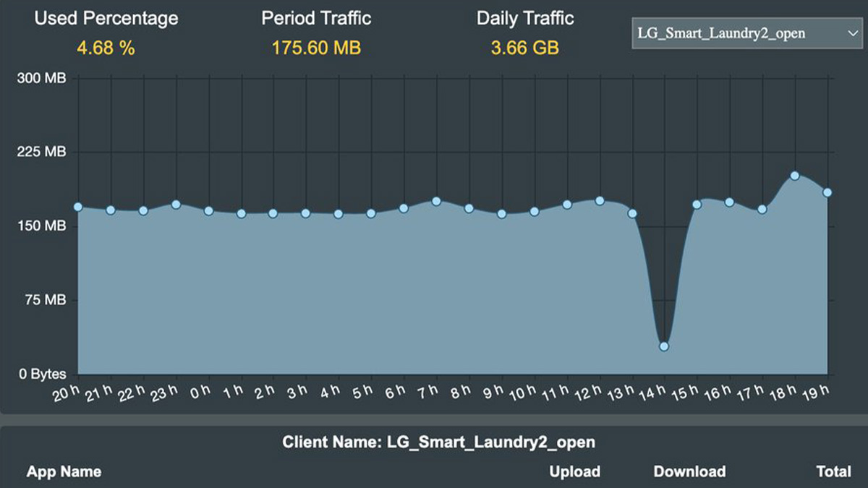This screenshot has height=488, width=868.
Task: Click the 300 MB y-axis label
Action: 41,78
